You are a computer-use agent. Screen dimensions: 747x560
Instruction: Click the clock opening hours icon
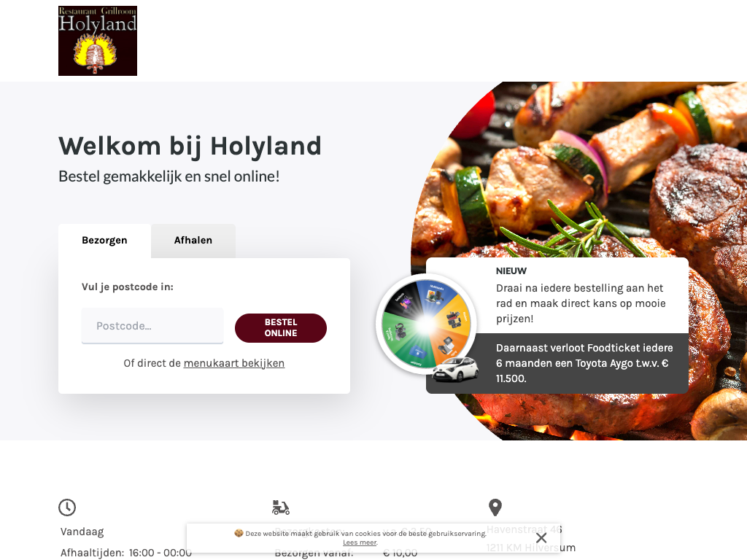point(67,507)
